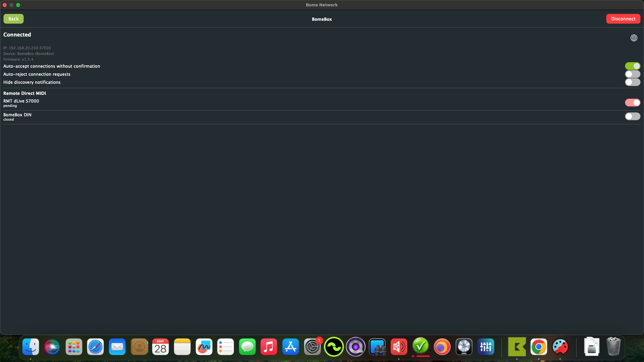Screen dimensions: 644x362
Task: Enable the BomeBox DIN switch
Action: pyautogui.click(x=633, y=116)
